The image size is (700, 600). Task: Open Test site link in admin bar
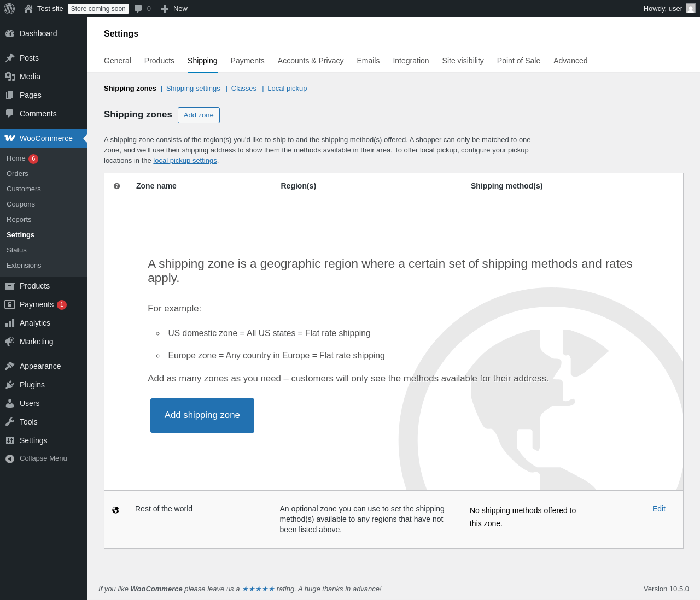pos(50,9)
